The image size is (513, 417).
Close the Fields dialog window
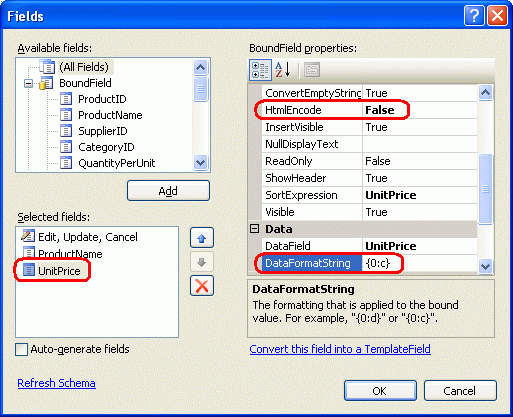pos(497,16)
